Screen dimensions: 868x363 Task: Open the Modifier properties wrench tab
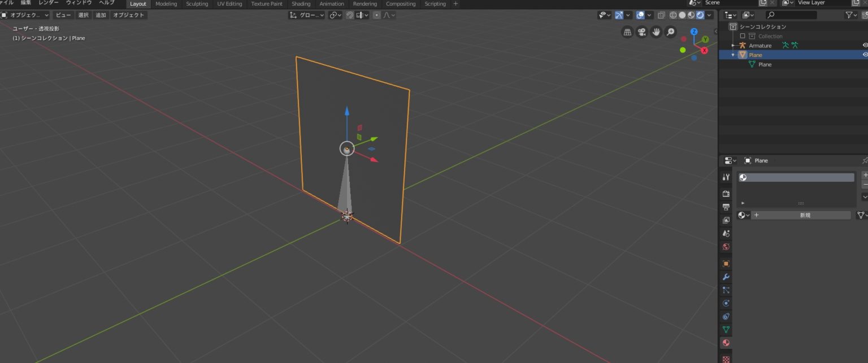(x=726, y=277)
